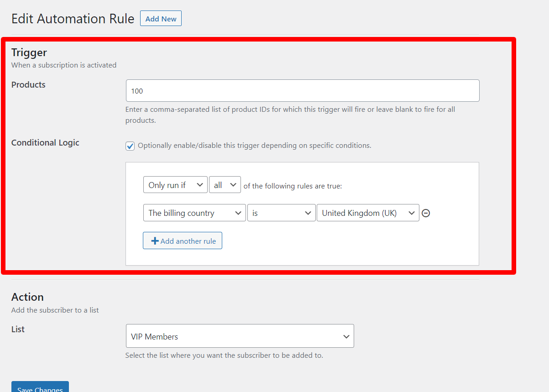The image size is (549, 392).
Task: Open the "is" operator dropdown
Action: click(x=281, y=213)
